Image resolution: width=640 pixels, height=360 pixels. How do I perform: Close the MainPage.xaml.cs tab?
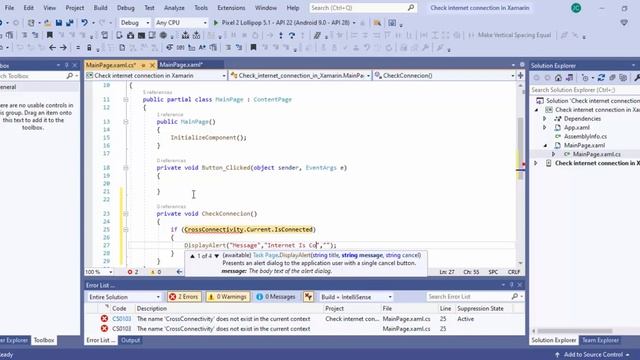point(152,65)
